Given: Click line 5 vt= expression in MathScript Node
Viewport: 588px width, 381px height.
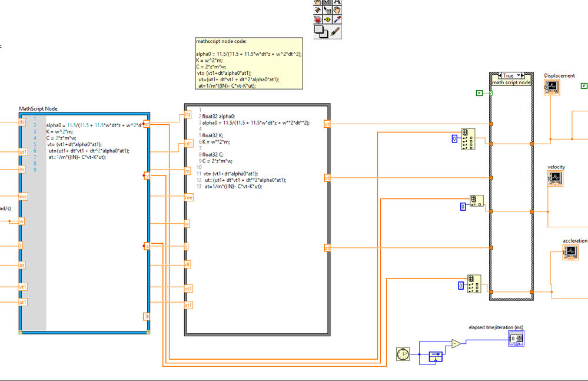Looking at the screenshot, I should 75,144.
